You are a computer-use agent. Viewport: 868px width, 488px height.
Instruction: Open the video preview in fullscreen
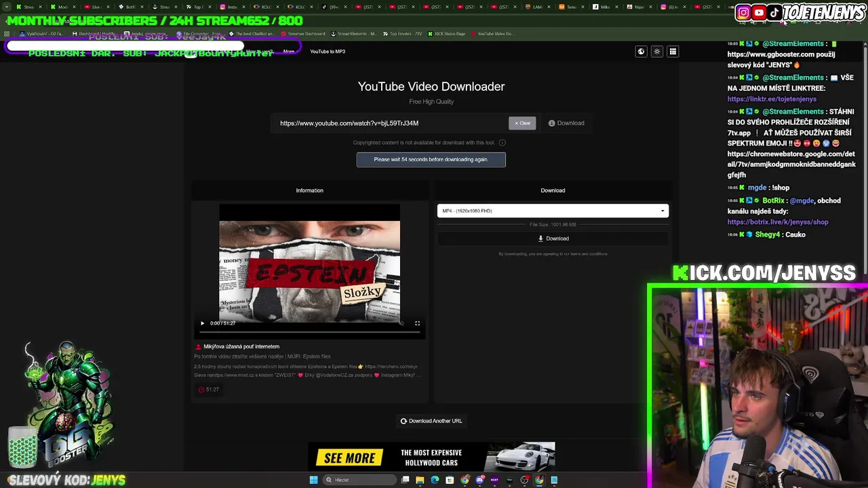coord(417,323)
